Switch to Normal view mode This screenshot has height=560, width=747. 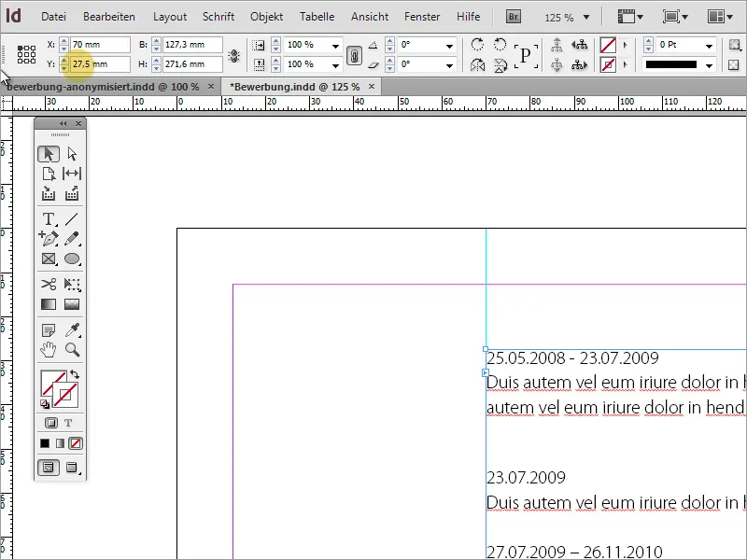click(49, 468)
